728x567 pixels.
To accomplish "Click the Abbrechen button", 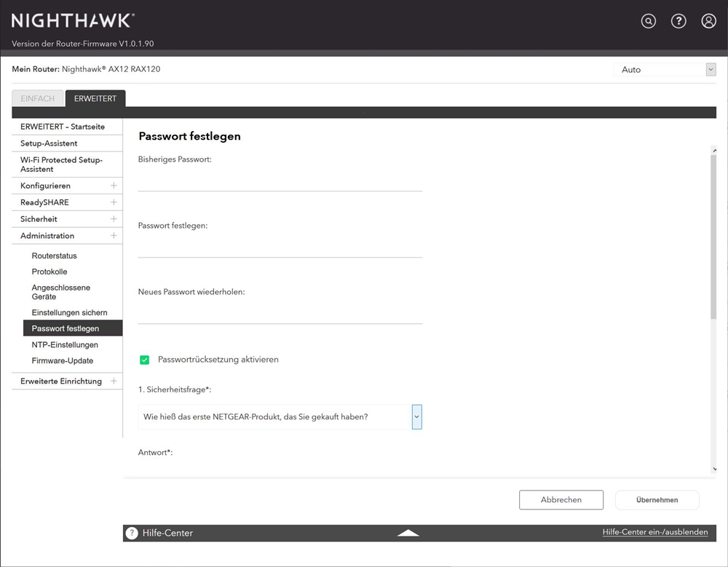I will point(561,500).
